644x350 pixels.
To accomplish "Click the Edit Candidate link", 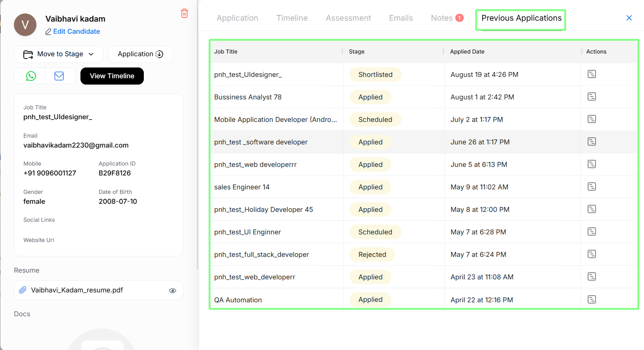I will tap(73, 31).
